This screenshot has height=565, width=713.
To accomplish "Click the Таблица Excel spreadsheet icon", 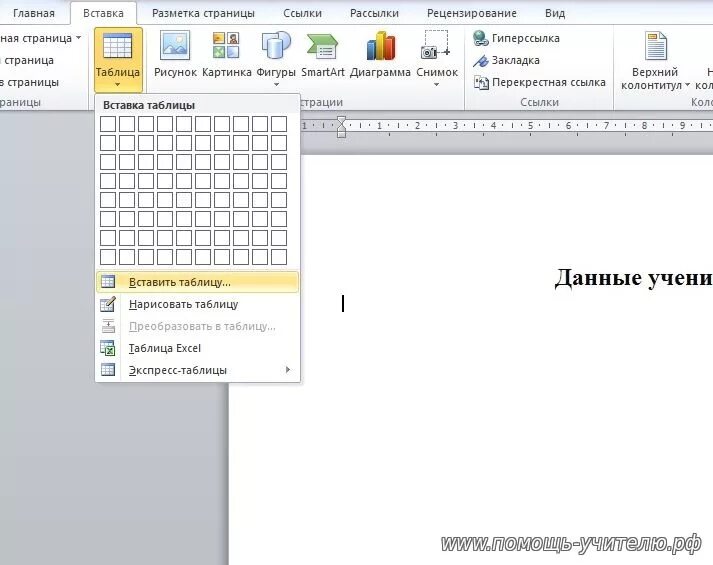I will click(x=108, y=348).
